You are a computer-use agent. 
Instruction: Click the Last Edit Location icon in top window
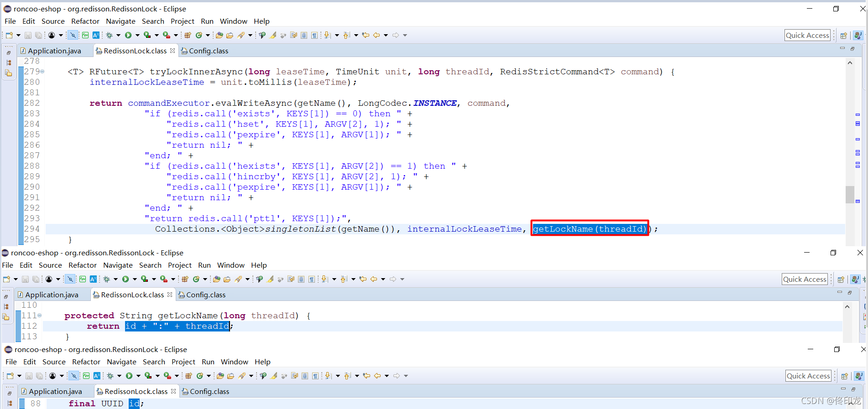tap(366, 35)
